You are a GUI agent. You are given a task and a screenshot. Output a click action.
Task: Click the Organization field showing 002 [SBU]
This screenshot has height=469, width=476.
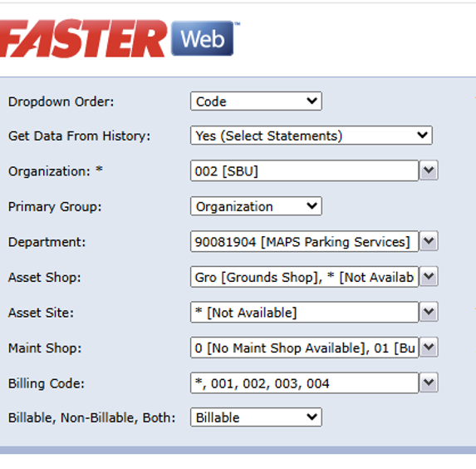[x=305, y=170]
